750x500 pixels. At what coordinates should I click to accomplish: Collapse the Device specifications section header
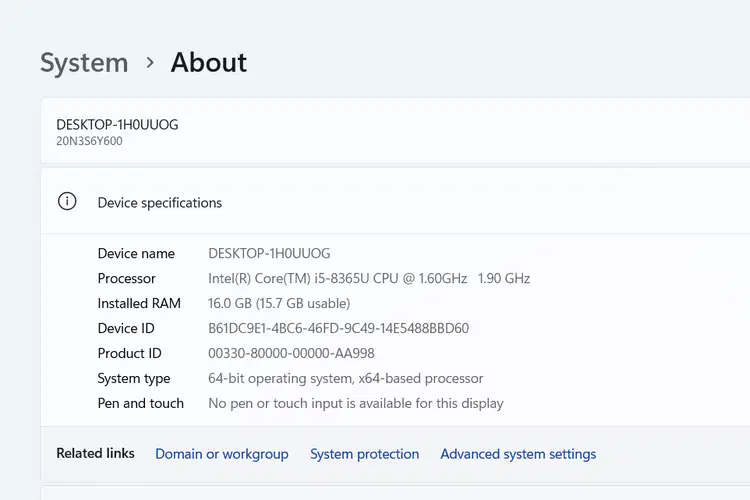tap(395, 201)
